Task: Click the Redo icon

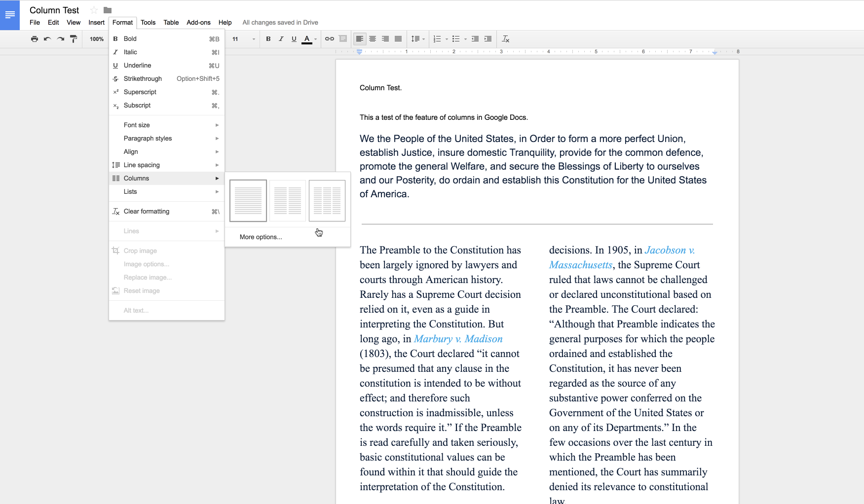Action: (x=60, y=39)
